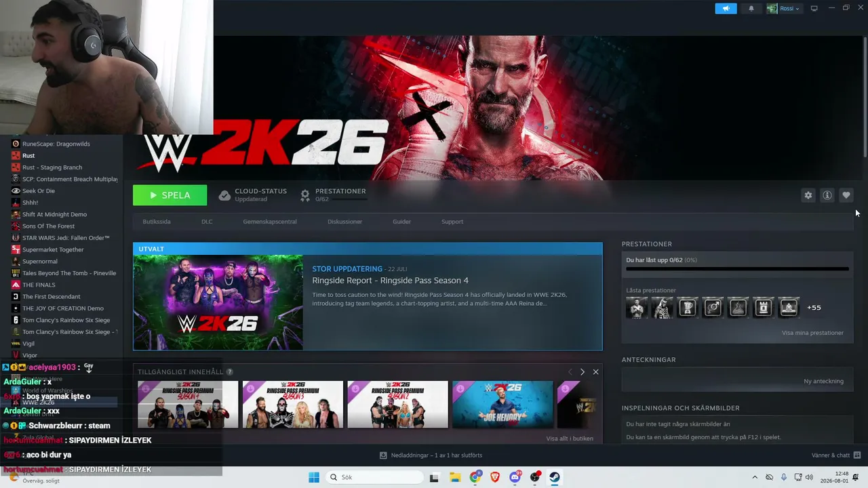Image resolution: width=868 pixels, height=488 pixels.
Task: Go to previous available content arrow
Action: pos(570,372)
